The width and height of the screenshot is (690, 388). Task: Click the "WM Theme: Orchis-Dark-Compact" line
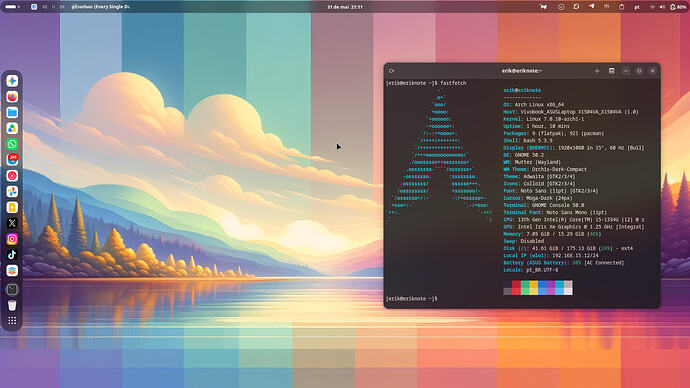545,169
